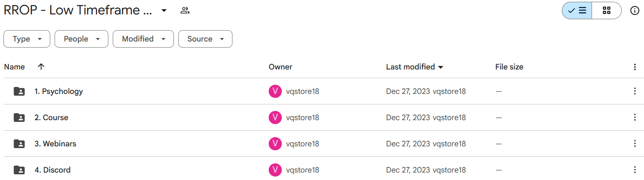Click the vqstore18 avatar in Discord row
The height and width of the screenshot is (180, 644).
point(275,170)
